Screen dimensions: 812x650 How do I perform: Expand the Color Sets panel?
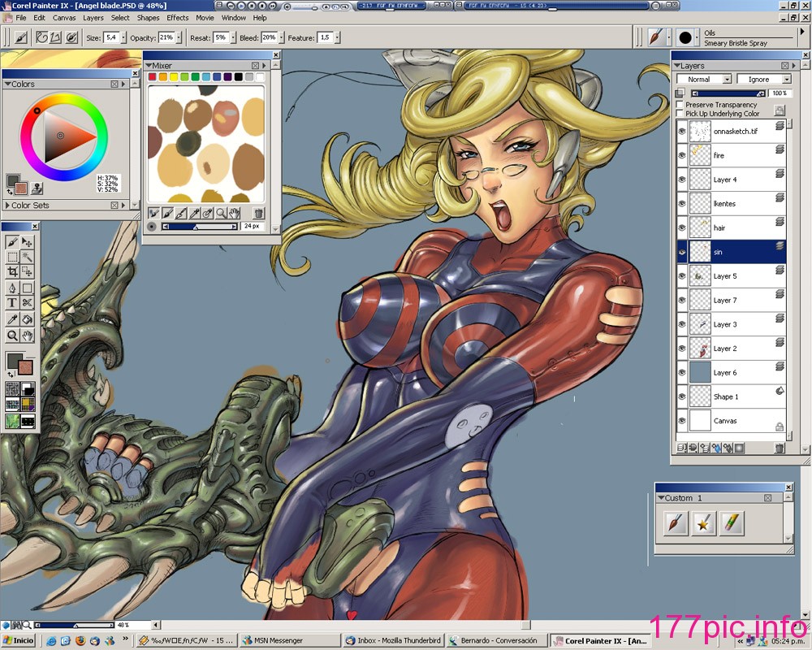7,206
